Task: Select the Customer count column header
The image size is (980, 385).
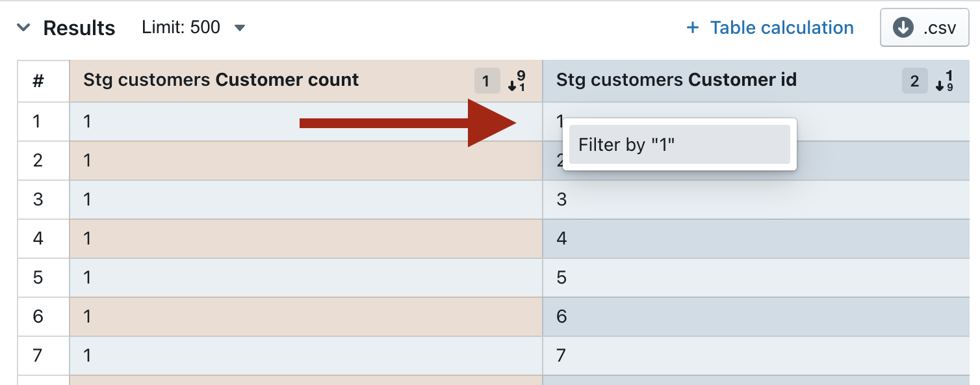Action: [x=221, y=80]
